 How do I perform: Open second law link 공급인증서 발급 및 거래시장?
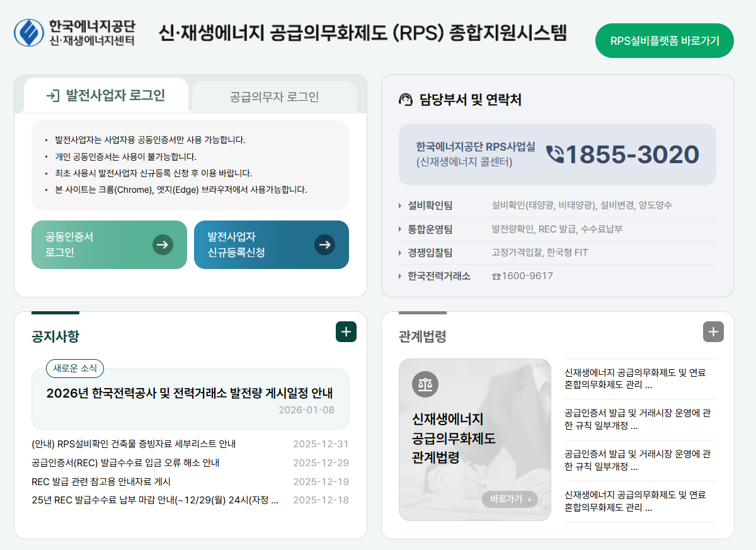click(638, 420)
